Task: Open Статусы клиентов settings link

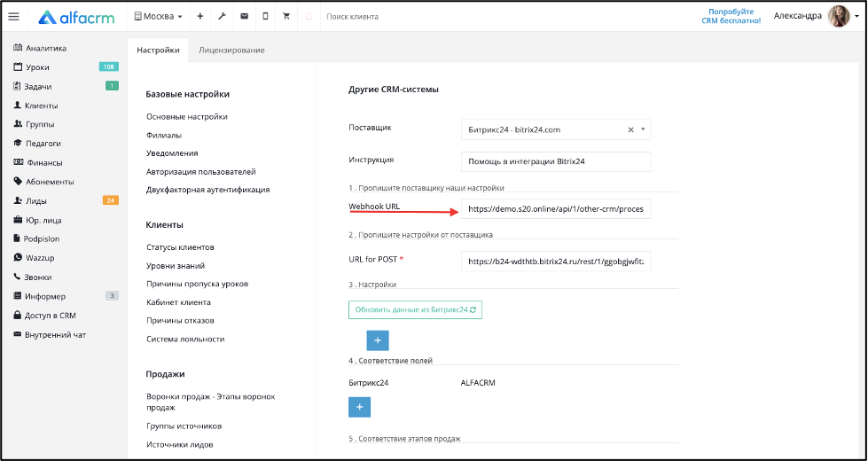Action: [x=181, y=246]
